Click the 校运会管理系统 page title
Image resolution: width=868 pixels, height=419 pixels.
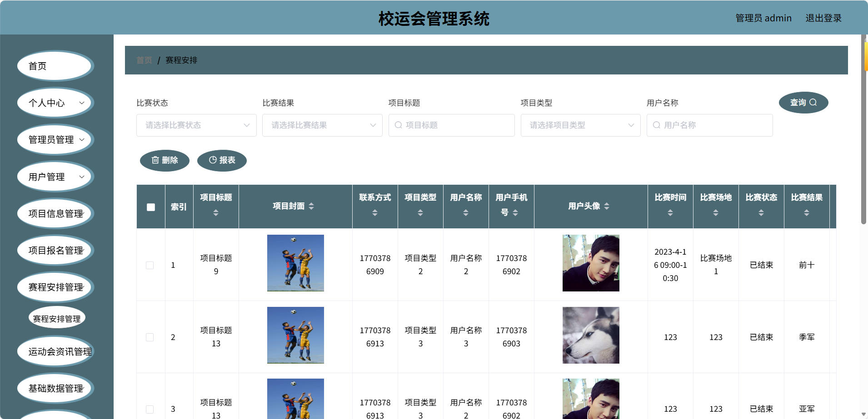pos(434,19)
